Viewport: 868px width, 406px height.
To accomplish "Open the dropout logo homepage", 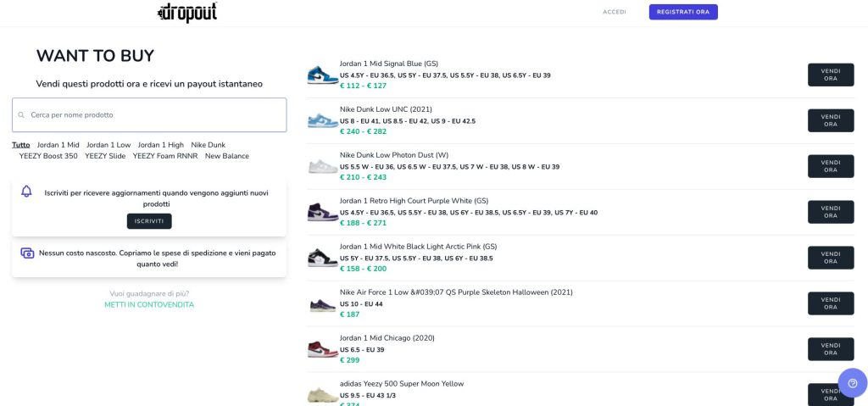I will click(187, 12).
